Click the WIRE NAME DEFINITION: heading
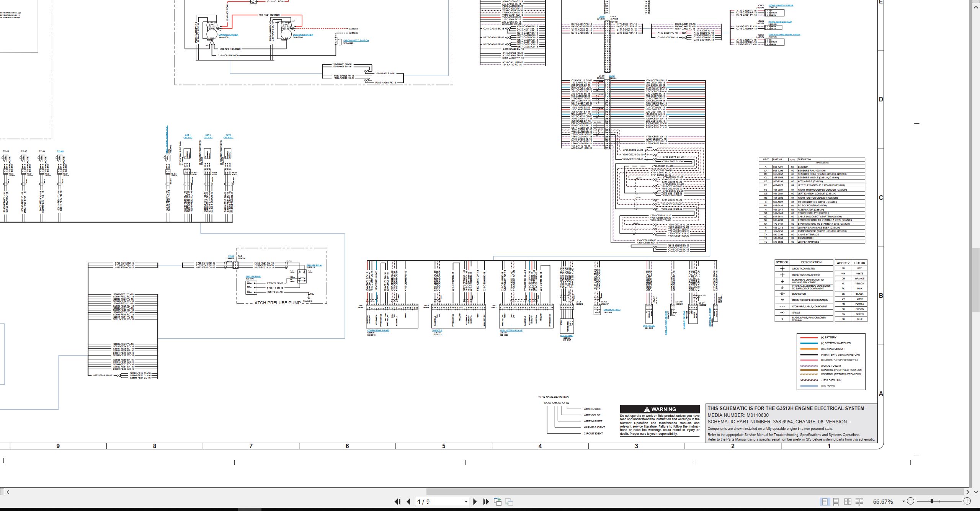Screen dimensions: 980x511 pyautogui.click(x=554, y=397)
